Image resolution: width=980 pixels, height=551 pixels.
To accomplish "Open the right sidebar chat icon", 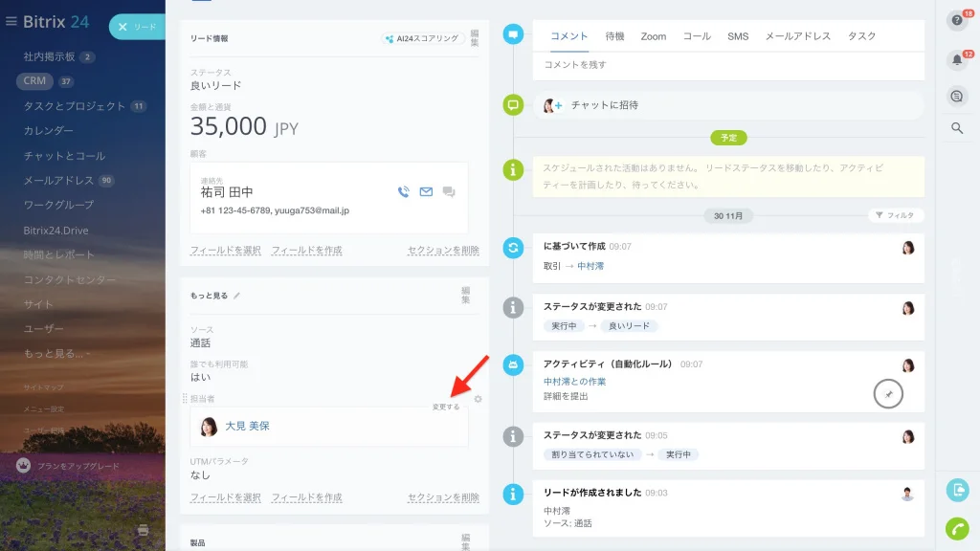I will tap(957, 97).
